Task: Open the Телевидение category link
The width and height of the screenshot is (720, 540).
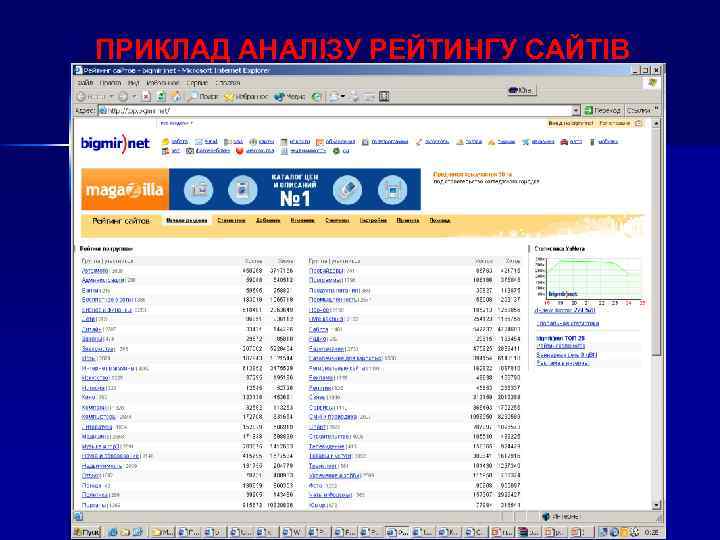Action: point(326,446)
